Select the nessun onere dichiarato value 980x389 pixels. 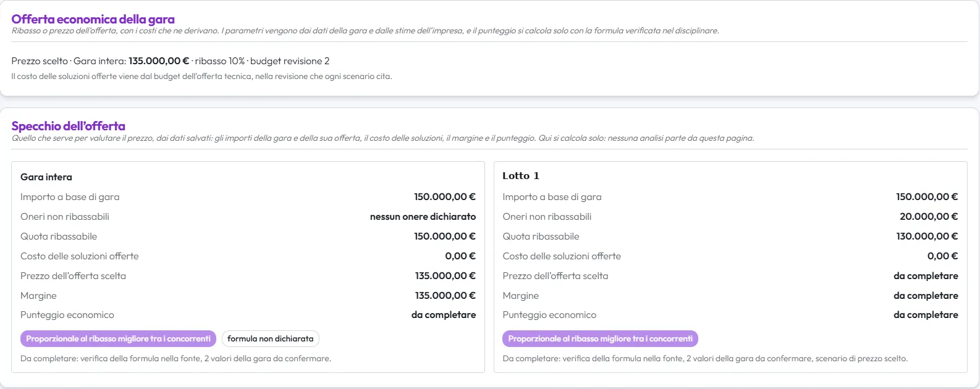coord(423,217)
